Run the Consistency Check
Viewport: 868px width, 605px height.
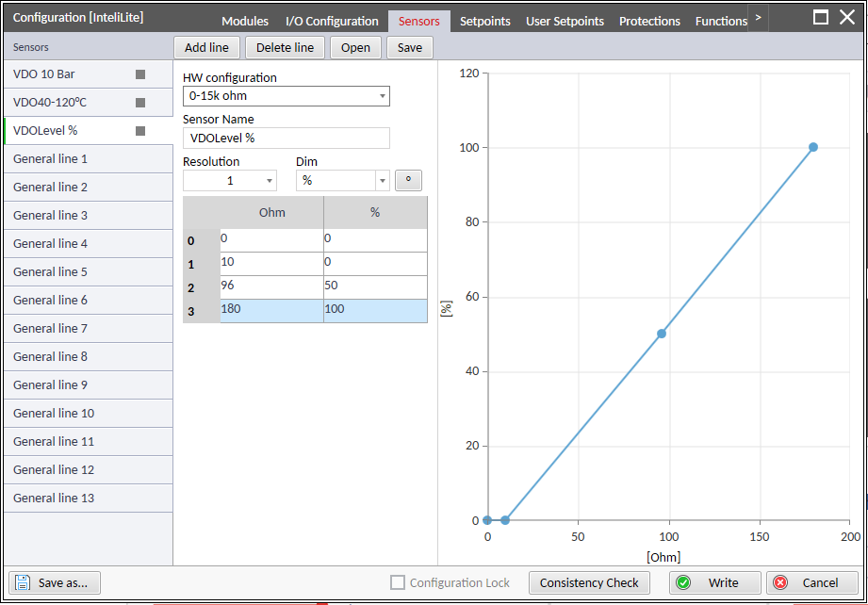pos(588,582)
